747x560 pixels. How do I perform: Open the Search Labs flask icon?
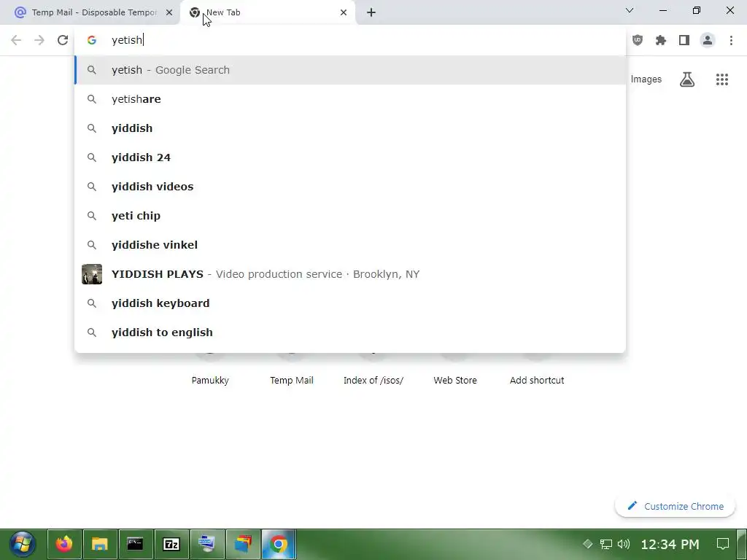(x=687, y=79)
